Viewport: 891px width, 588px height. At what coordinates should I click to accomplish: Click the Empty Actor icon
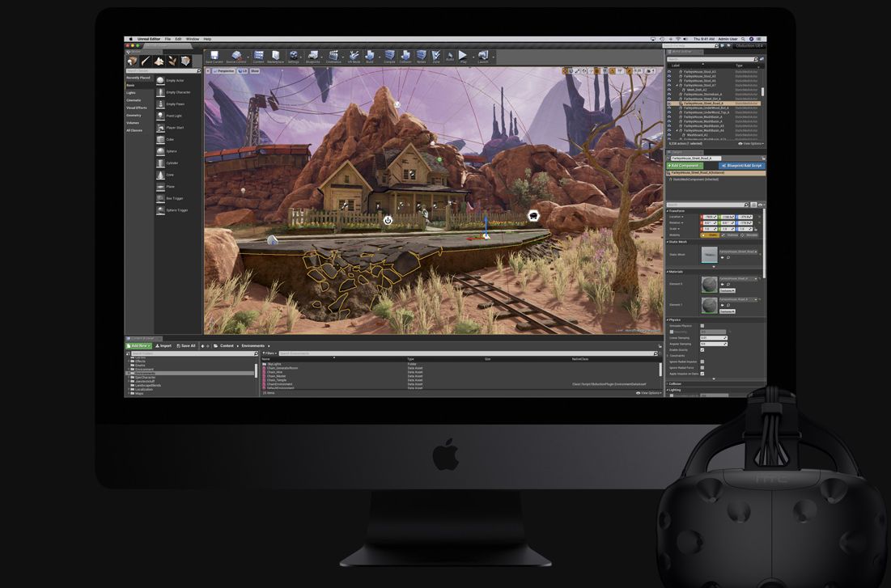pos(161,81)
